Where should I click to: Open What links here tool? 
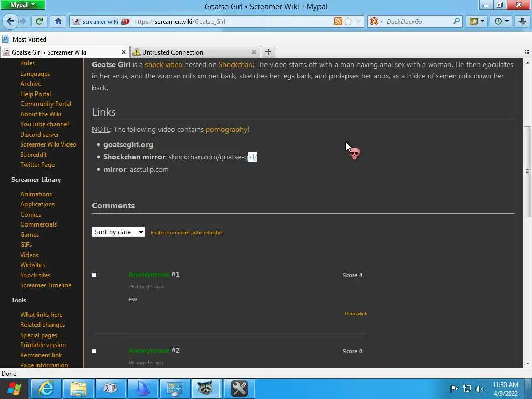(42, 315)
